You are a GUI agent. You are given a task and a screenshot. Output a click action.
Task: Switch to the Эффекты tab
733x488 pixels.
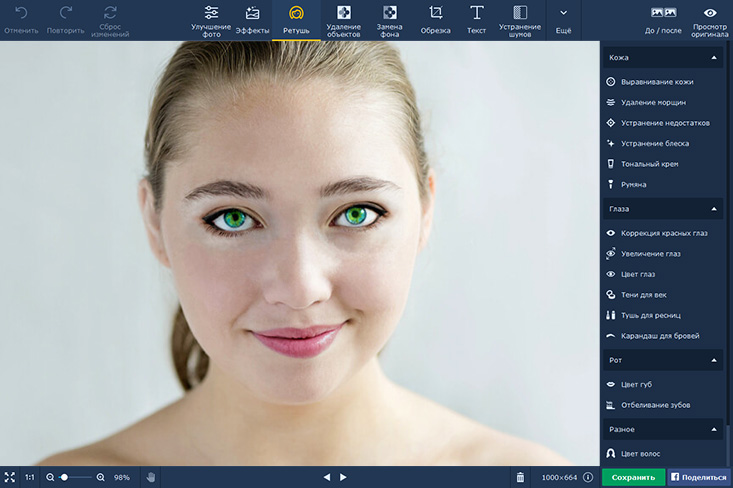click(x=252, y=20)
